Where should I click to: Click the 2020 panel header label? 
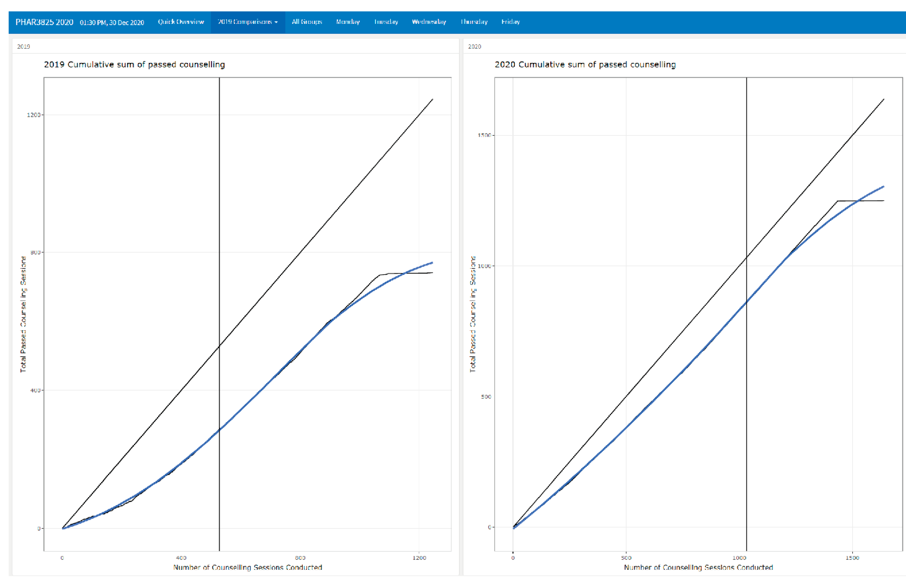474,46
